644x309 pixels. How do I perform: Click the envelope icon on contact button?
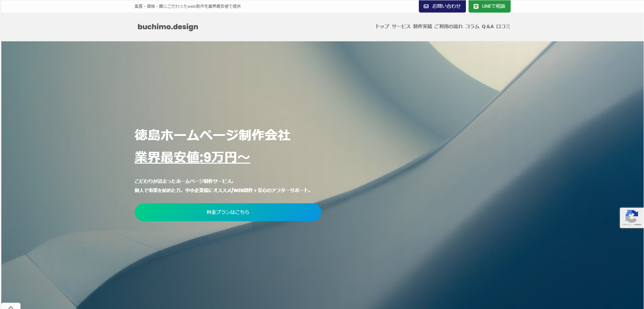(x=426, y=6)
